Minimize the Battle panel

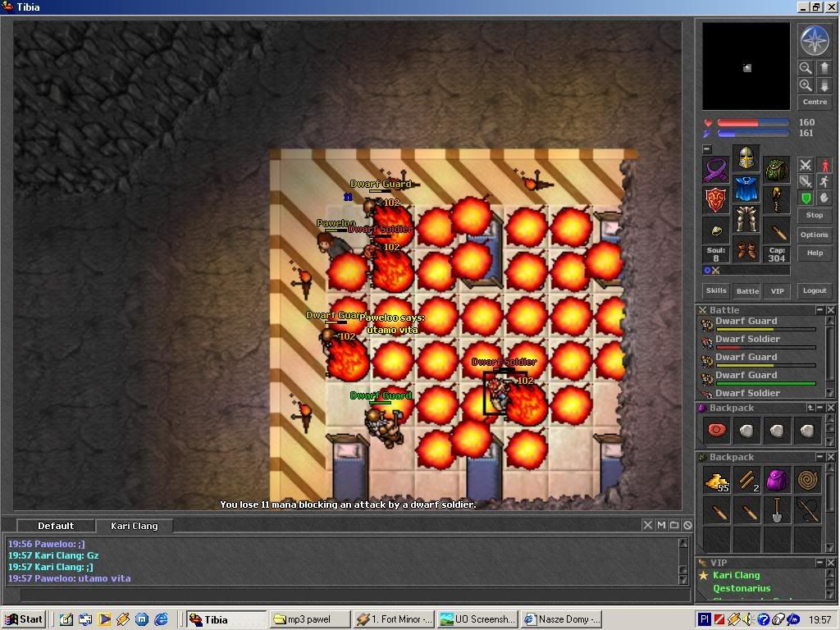819,309
